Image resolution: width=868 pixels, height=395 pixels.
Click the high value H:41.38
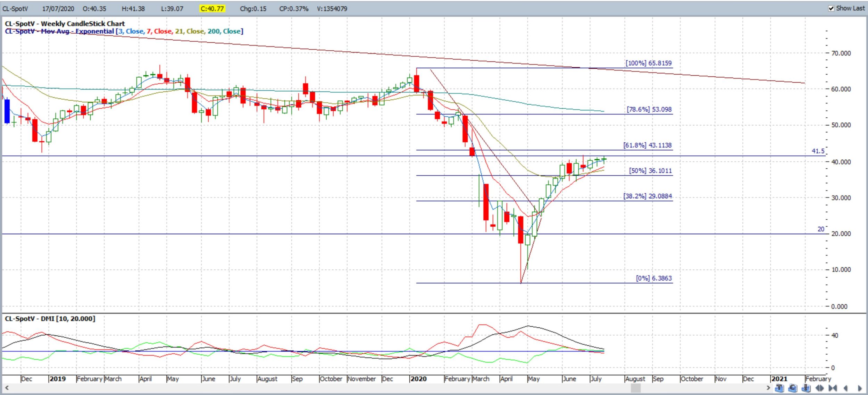pyautogui.click(x=133, y=9)
